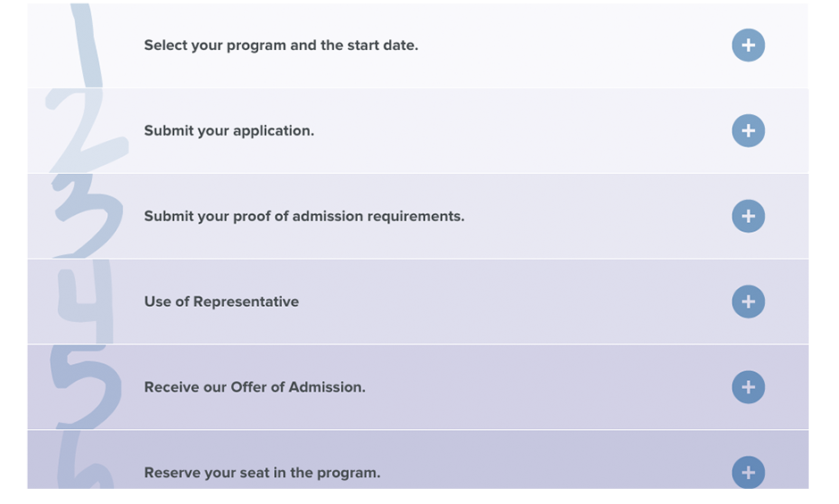Image resolution: width=839 pixels, height=504 pixels.
Task: Click the large number 5 graphic
Action: (x=86, y=387)
